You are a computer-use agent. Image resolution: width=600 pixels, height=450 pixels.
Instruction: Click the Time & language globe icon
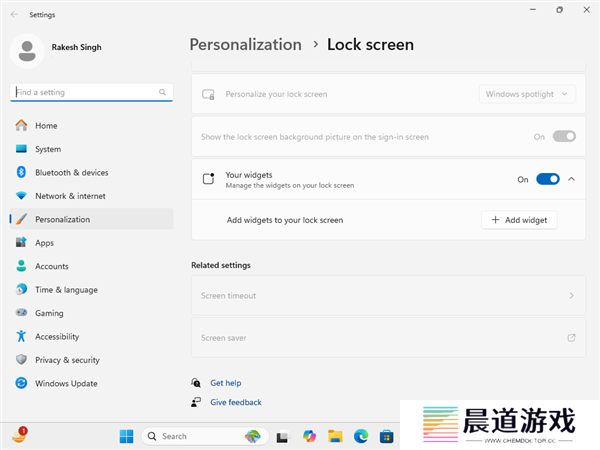[x=21, y=289]
